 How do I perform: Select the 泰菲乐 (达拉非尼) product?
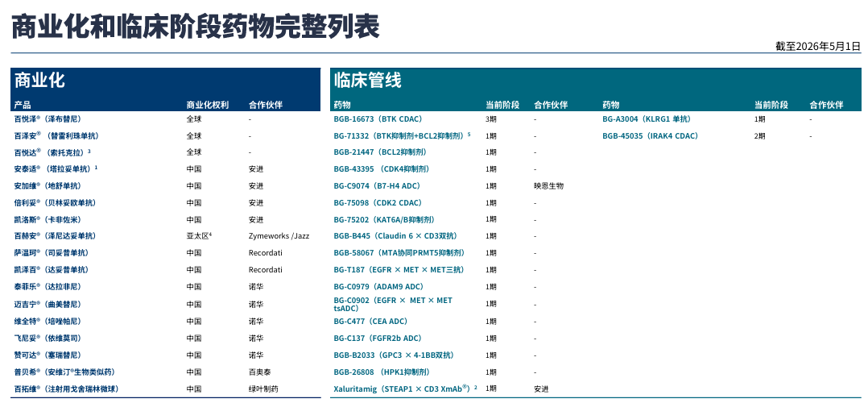tap(47, 287)
